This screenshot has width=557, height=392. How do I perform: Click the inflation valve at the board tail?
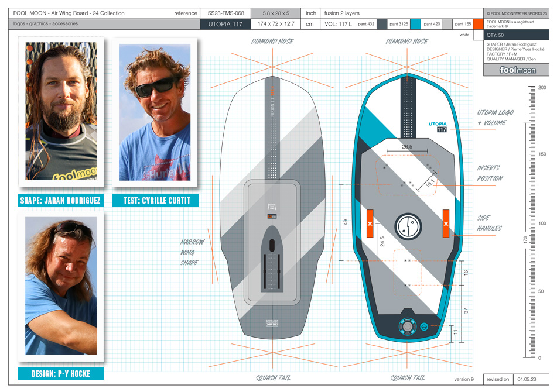[x=408, y=326]
